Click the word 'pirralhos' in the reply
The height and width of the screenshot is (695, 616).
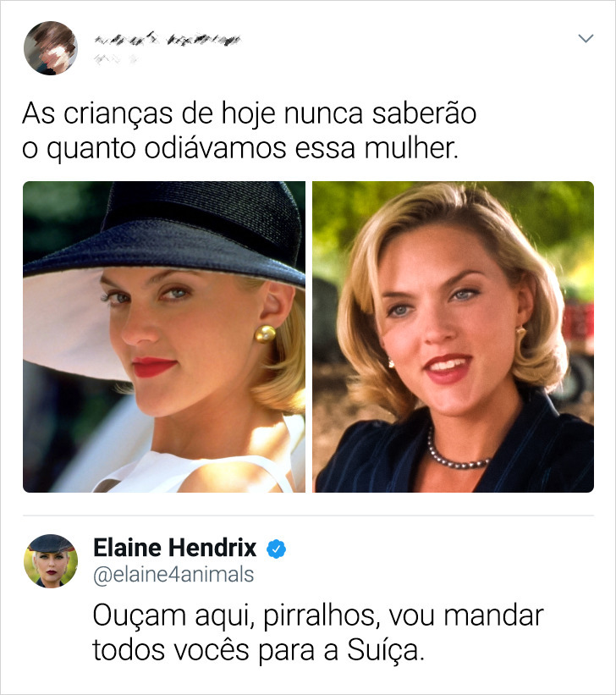click(322, 616)
